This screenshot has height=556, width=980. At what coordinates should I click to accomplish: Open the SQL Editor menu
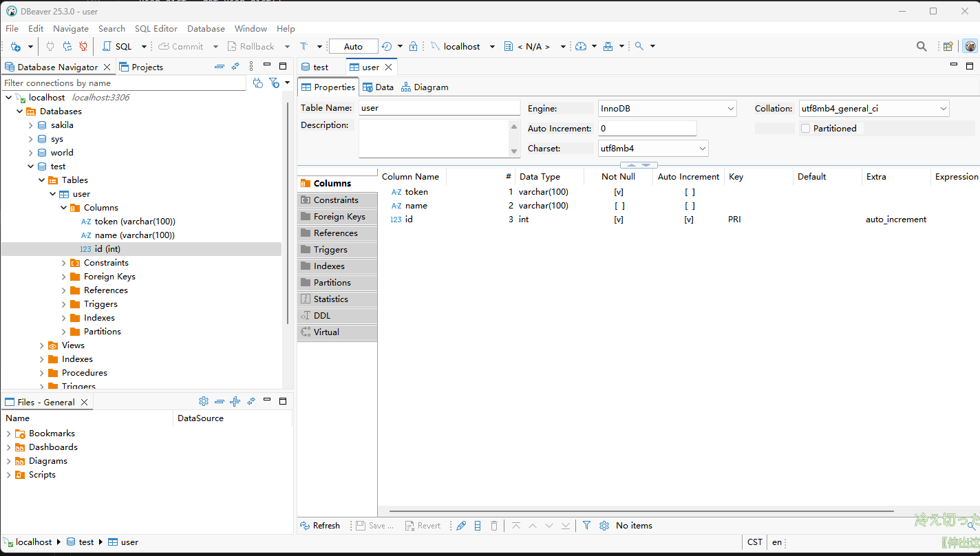point(156,29)
